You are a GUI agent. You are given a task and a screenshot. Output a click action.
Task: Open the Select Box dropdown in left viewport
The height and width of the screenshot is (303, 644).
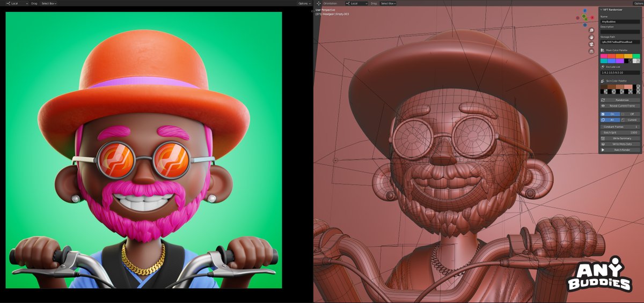pos(49,3)
